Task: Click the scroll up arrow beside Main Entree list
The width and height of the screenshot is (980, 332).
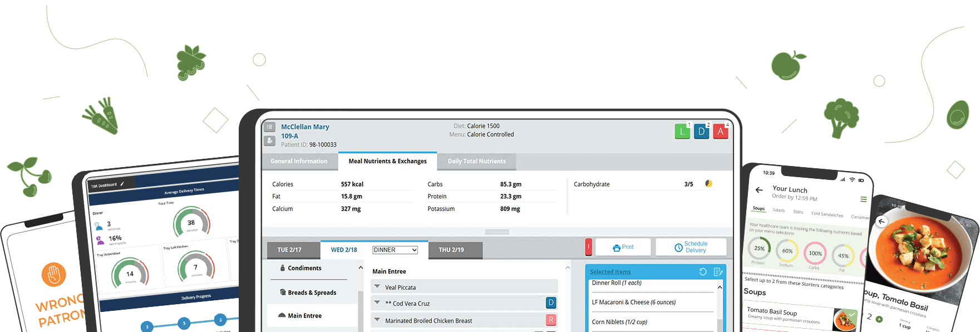Action: [x=568, y=268]
